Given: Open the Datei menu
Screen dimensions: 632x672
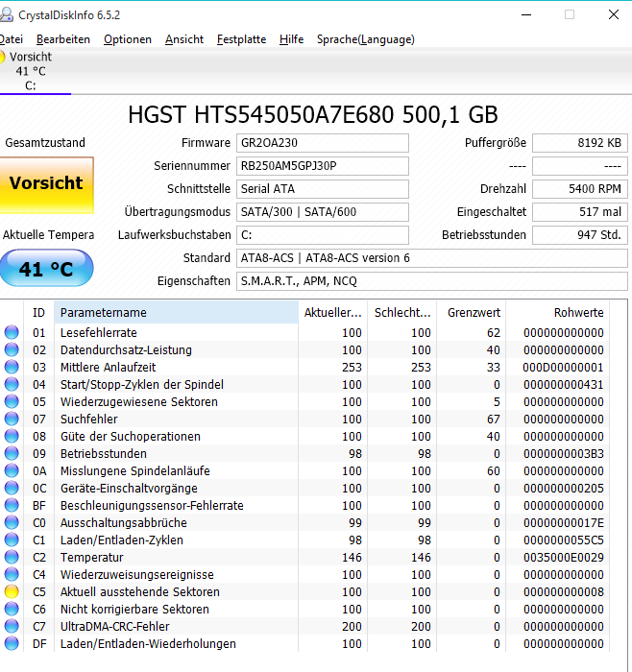Looking at the screenshot, I should pyautogui.click(x=12, y=39).
